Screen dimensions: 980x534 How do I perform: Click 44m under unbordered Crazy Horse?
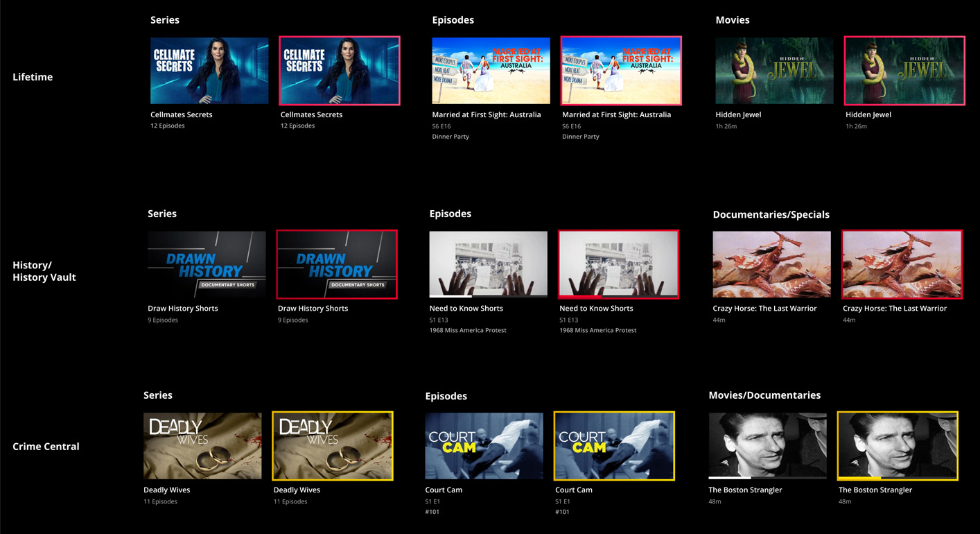(x=719, y=320)
